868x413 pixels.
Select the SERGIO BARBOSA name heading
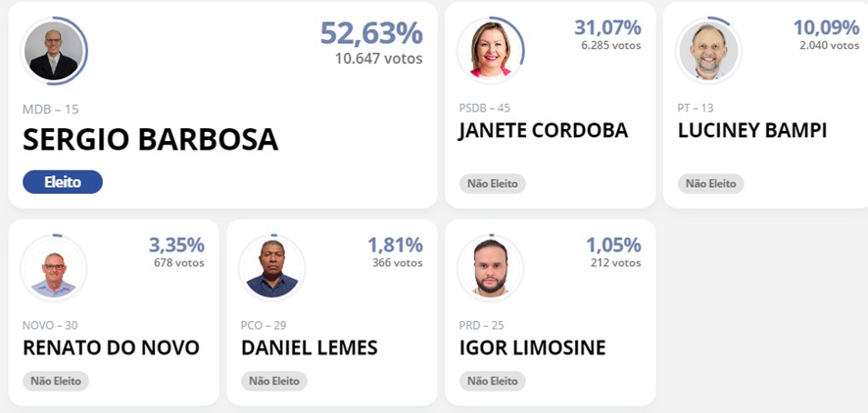tap(150, 139)
